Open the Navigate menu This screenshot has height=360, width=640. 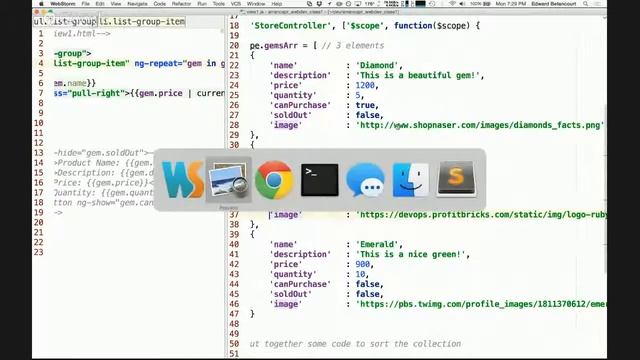(138, 4)
